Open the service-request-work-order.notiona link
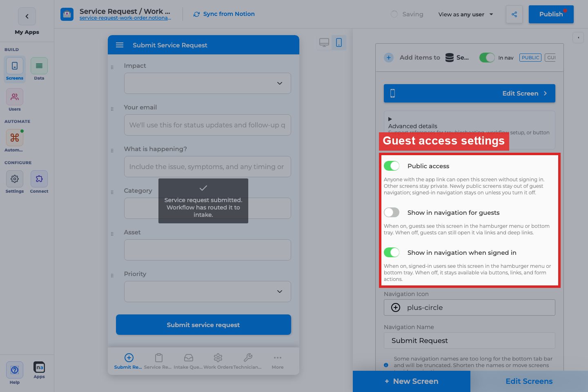Image resolution: width=588 pixels, height=392 pixels. (125, 18)
